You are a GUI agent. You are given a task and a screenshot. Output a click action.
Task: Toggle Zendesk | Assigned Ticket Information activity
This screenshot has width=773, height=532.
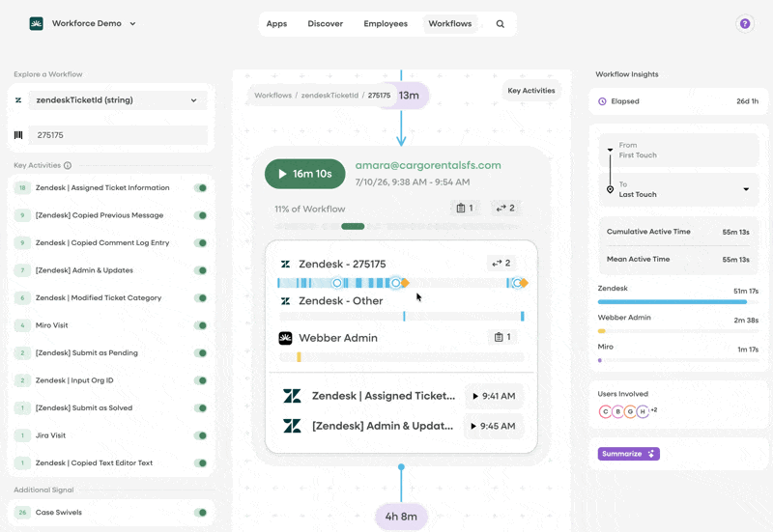(200, 187)
